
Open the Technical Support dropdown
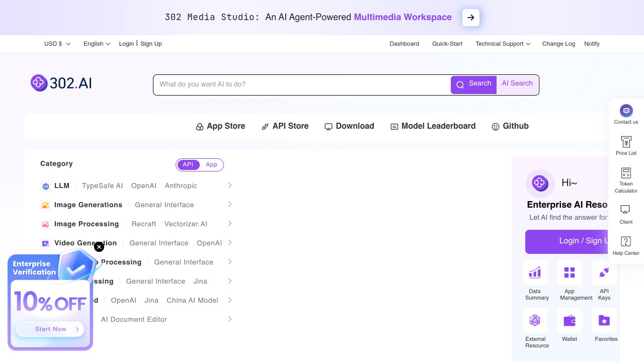coord(503,44)
